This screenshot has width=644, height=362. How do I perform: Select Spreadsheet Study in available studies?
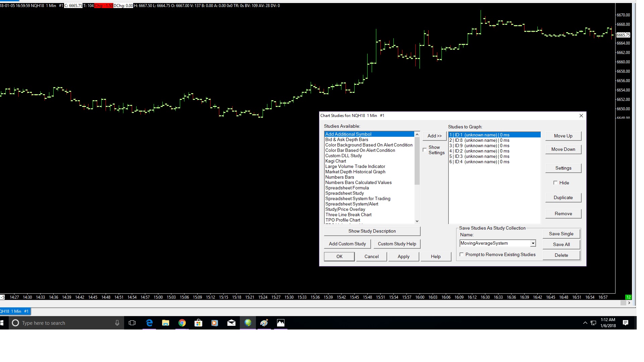[x=344, y=193]
